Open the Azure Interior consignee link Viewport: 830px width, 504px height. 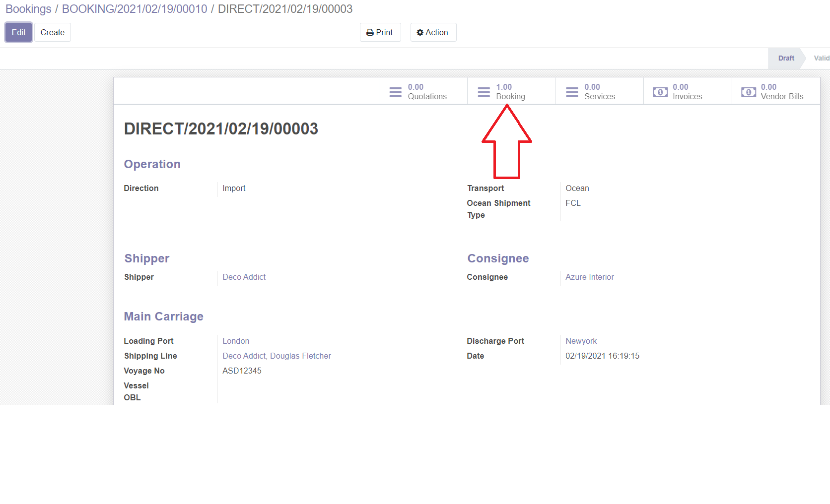[589, 277]
